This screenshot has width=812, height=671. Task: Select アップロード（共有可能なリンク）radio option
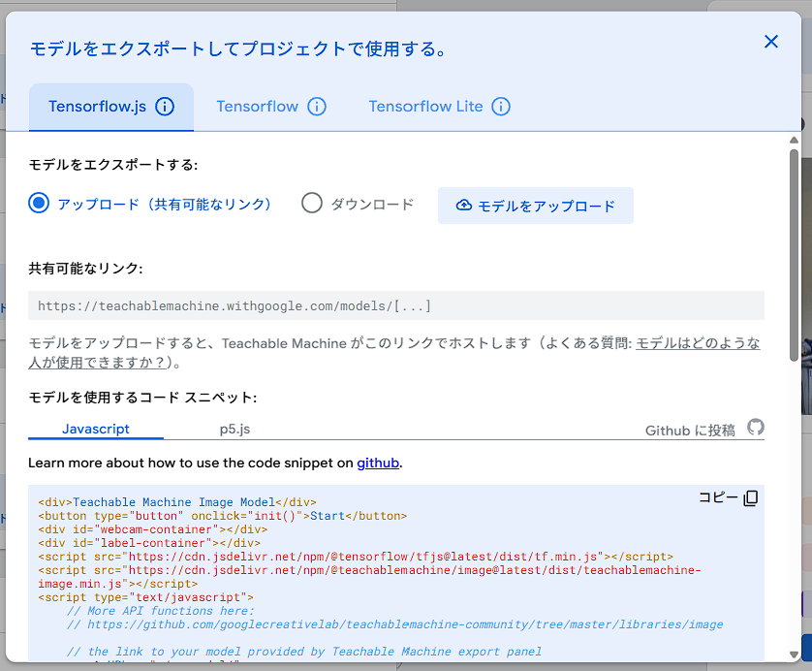pyautogui.click(x=39, y=203)
